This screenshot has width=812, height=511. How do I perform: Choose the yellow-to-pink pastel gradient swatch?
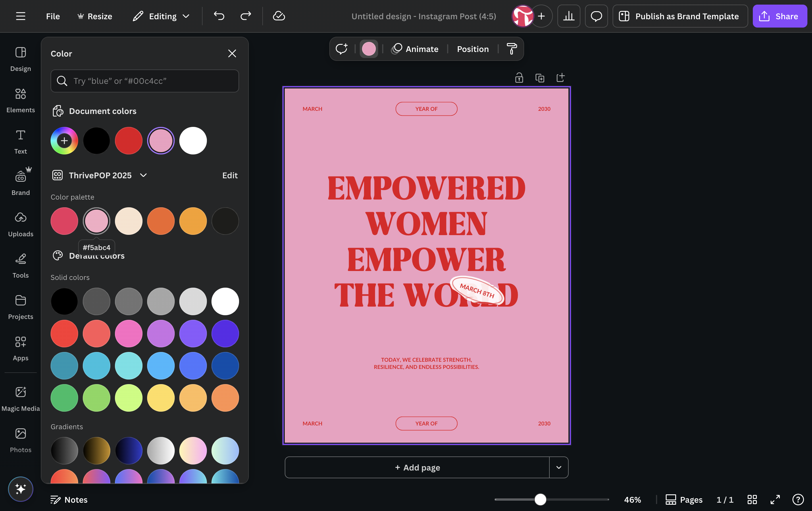[x=193, y=451]
